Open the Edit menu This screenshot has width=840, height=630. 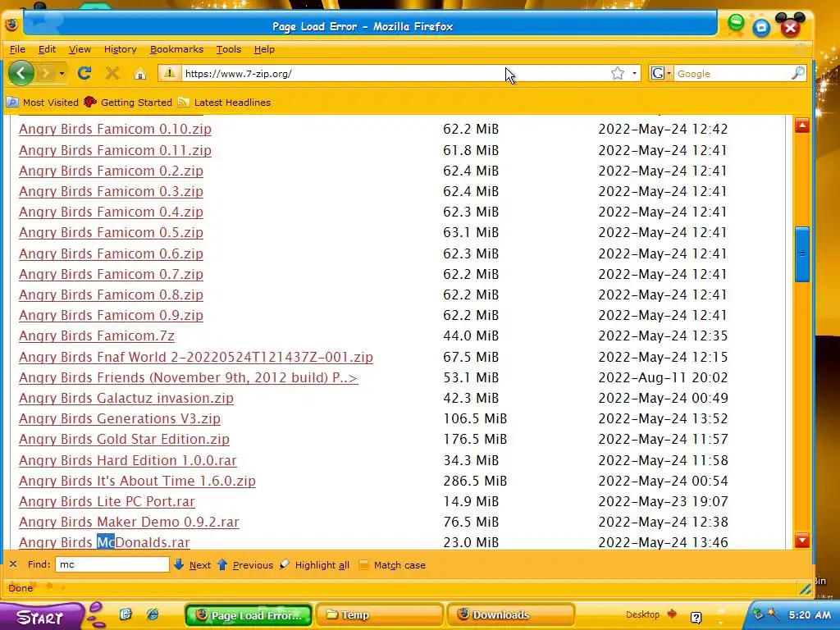click(47, 49)
